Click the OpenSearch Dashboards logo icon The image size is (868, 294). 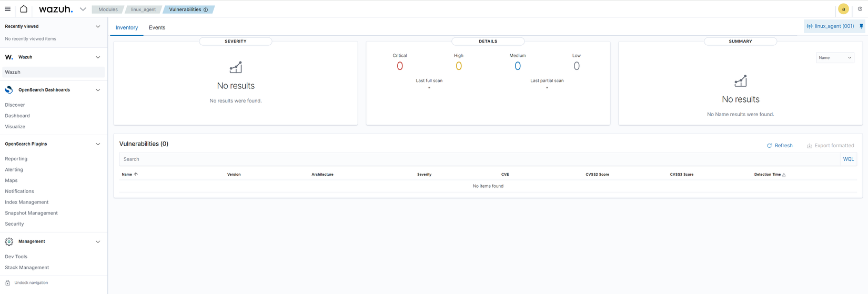coord(9,90)
